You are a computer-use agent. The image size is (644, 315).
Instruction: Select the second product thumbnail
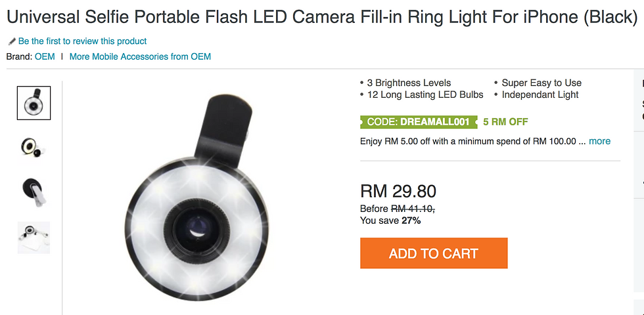pyautogui.click(x=34, y=146)
